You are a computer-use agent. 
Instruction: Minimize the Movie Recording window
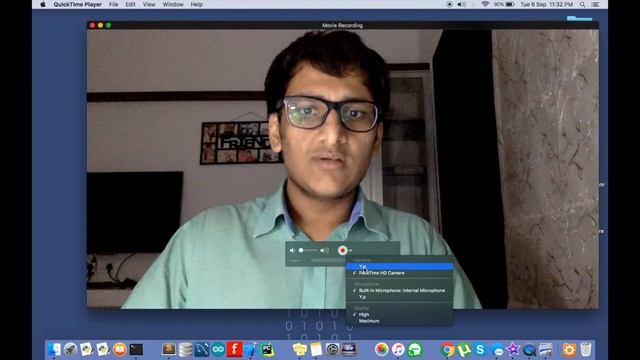tap(100, 25)
